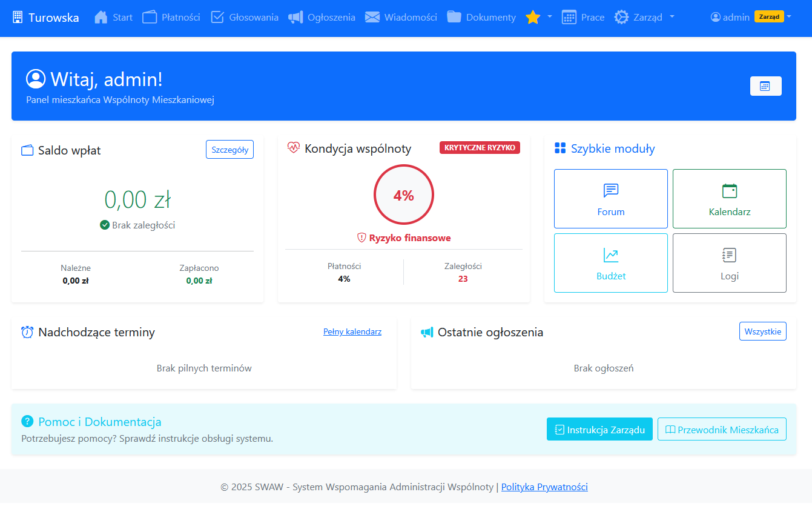812x509 pixels.
Task: Open Przewodnik Mieszkańca guide
Action: (x=722, y=429)
